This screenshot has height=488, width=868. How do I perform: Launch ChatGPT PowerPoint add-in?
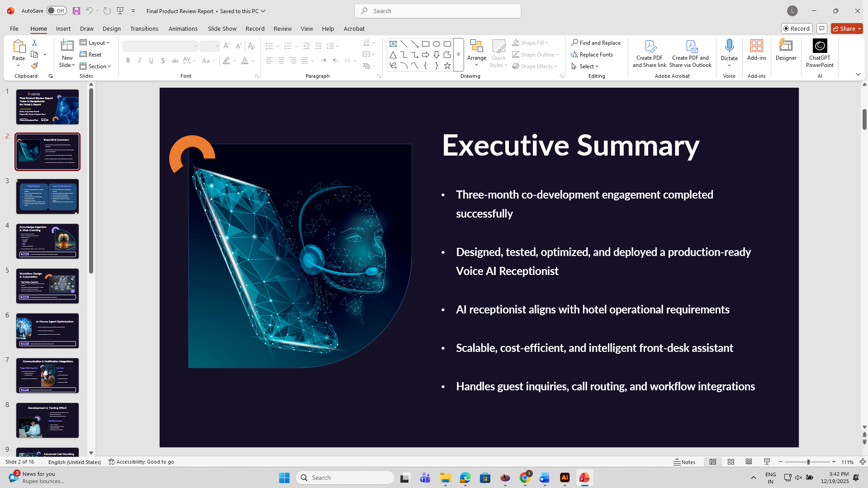pyautogui.click(x=820, y=53)
